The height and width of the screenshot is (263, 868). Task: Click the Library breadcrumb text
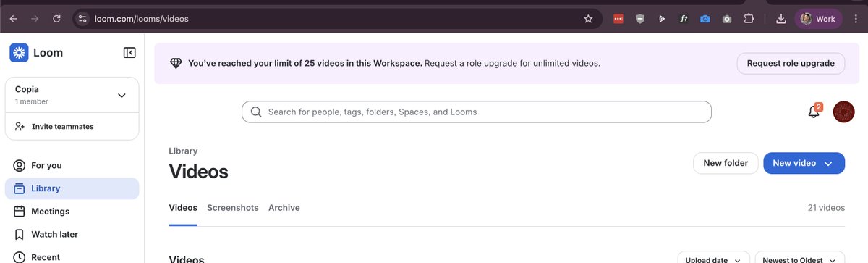[183, 151]
